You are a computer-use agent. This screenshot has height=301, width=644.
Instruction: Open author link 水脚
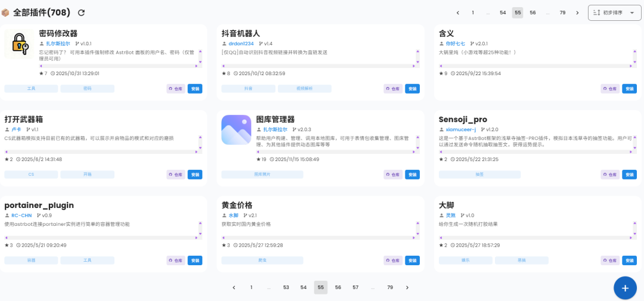233,215
